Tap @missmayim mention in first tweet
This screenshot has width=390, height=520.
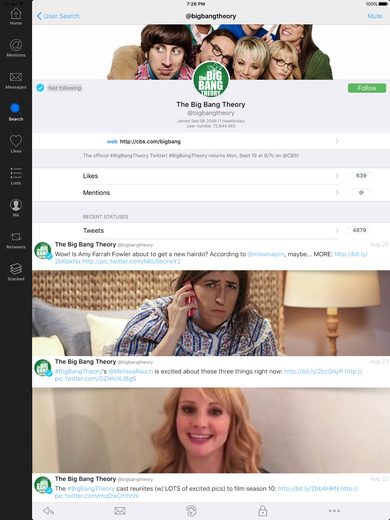(266, 254)
